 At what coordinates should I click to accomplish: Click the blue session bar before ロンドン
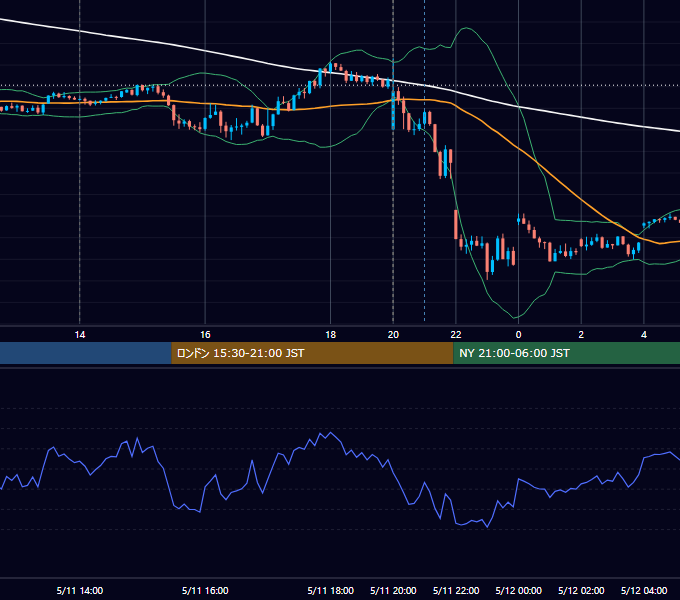point(86,353)
